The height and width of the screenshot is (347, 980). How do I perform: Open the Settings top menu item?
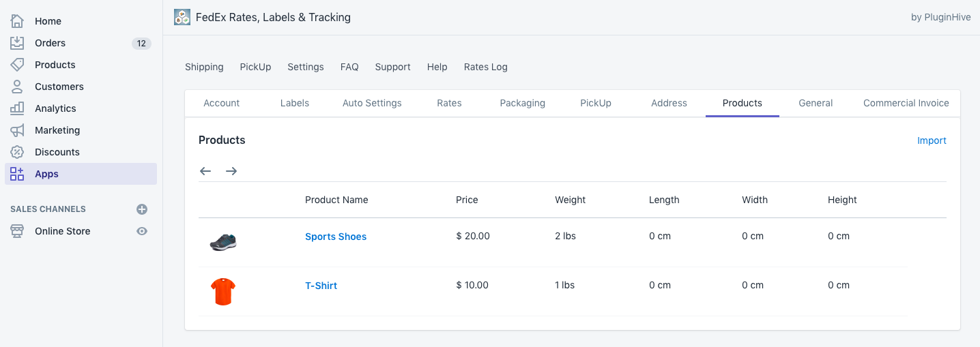pyautogui.click(x=306, y=67)
